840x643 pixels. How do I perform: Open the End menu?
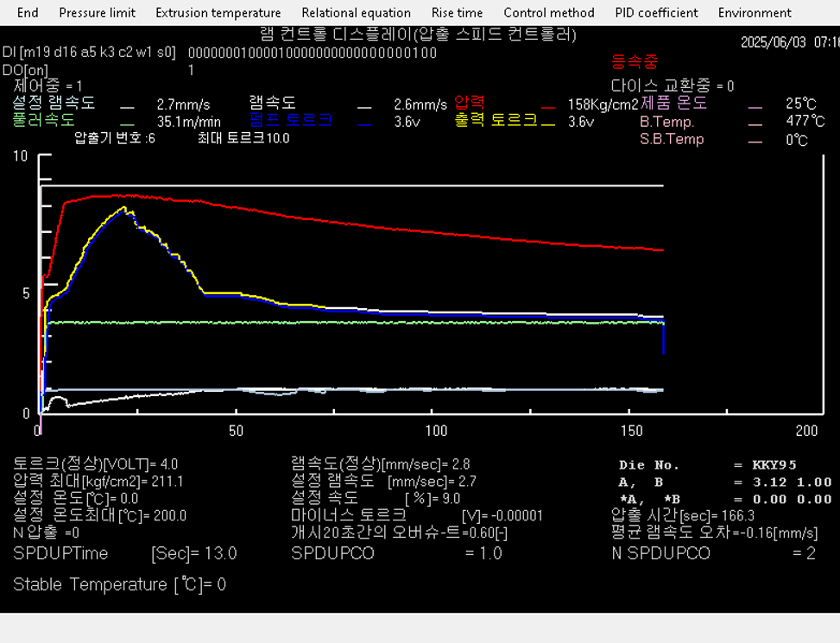click(x=28, y=13)
